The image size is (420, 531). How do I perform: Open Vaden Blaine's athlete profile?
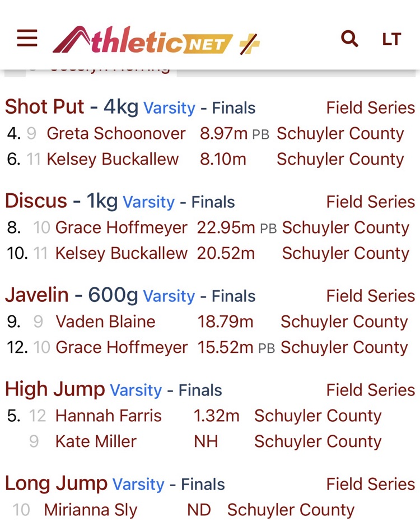pos(105,322)
